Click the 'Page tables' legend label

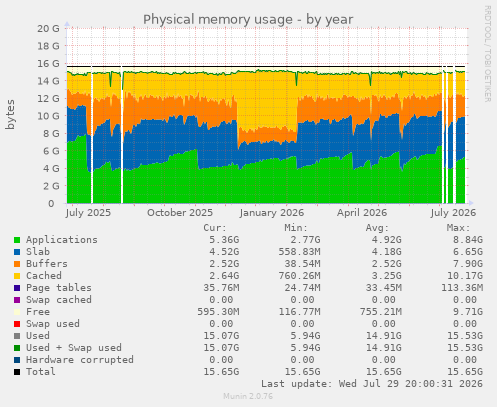[59, 288]
